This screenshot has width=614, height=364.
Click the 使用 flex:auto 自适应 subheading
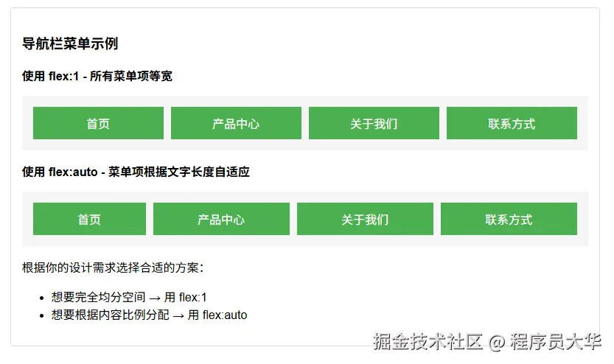pos(136,172)
